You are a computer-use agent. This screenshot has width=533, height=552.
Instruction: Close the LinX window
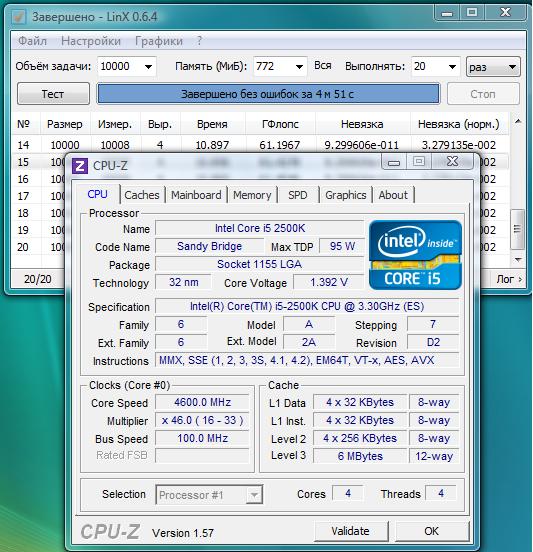pyautogui.click(x=506, y=13)
